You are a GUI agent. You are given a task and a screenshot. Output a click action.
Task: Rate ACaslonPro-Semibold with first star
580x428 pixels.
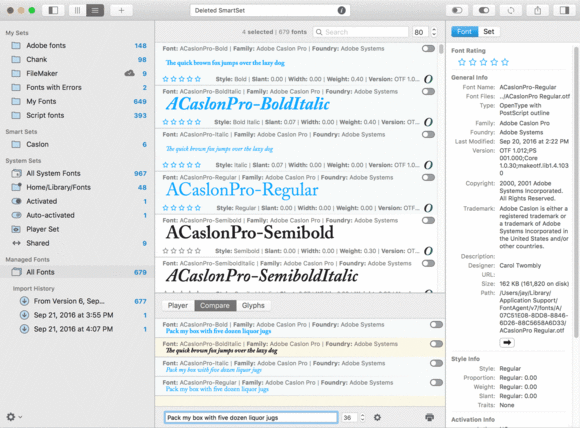tap(165, 251)
